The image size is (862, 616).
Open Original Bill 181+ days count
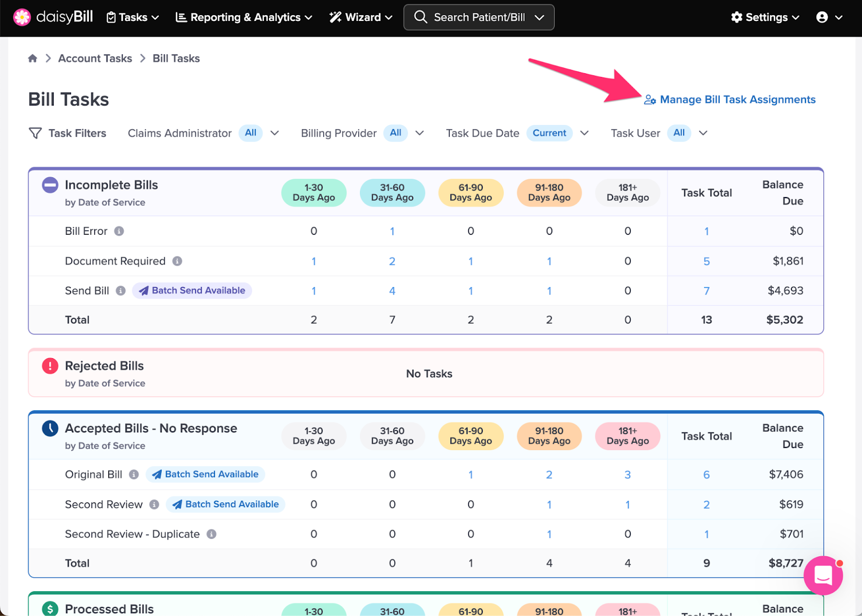628,475
